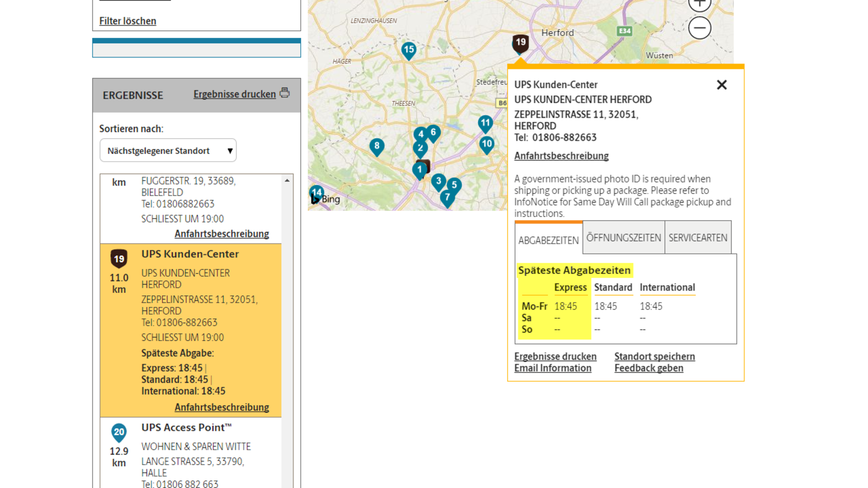Select map pin number 10
The image size is (868, 488).
[487, 145]
